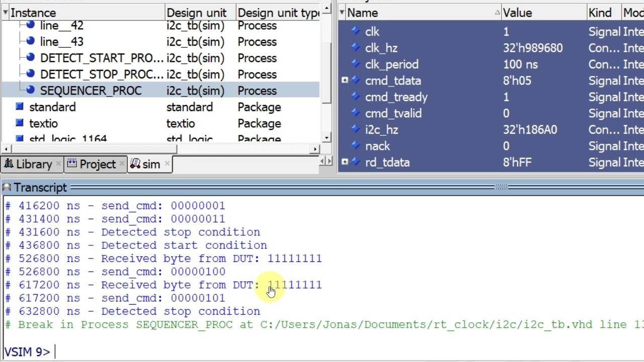Image resolution: width=644 pixels, height=362 pixels.
Task: Click the 'Break in Process SEQUENCER_PROC' transcript line
Action: coord(325,324)
